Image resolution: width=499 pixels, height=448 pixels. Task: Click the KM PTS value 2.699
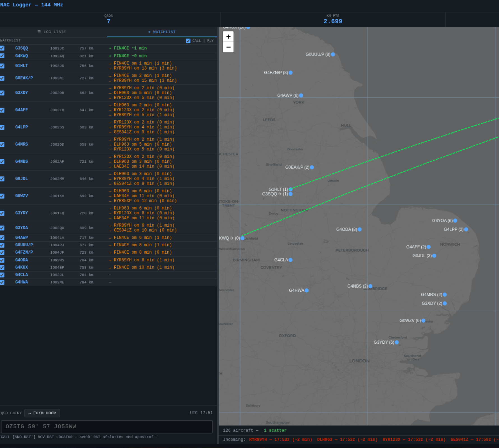point(333,21)
